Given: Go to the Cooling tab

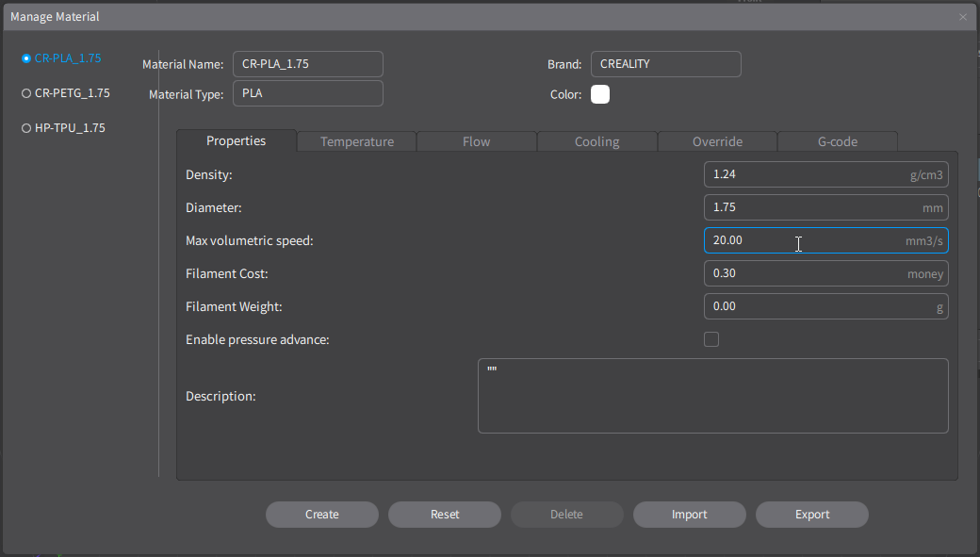Looking at the screenshot, I should (x=596, y=141).
